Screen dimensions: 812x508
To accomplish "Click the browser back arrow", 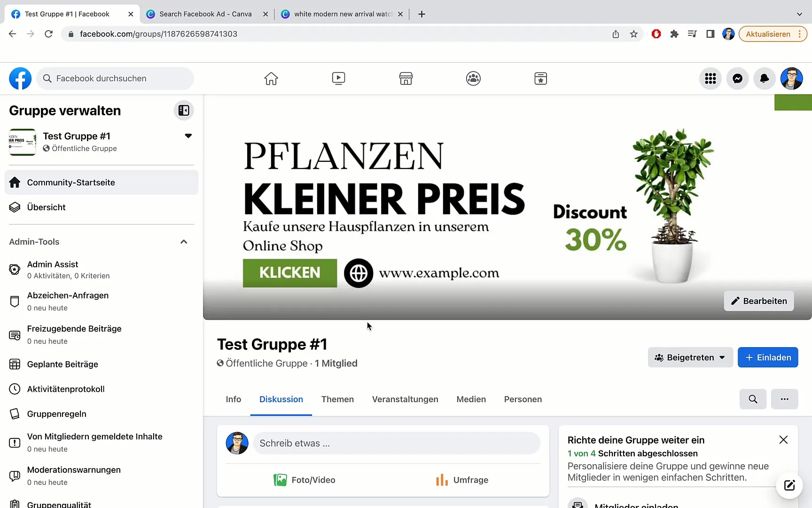I will click(13, 34).
